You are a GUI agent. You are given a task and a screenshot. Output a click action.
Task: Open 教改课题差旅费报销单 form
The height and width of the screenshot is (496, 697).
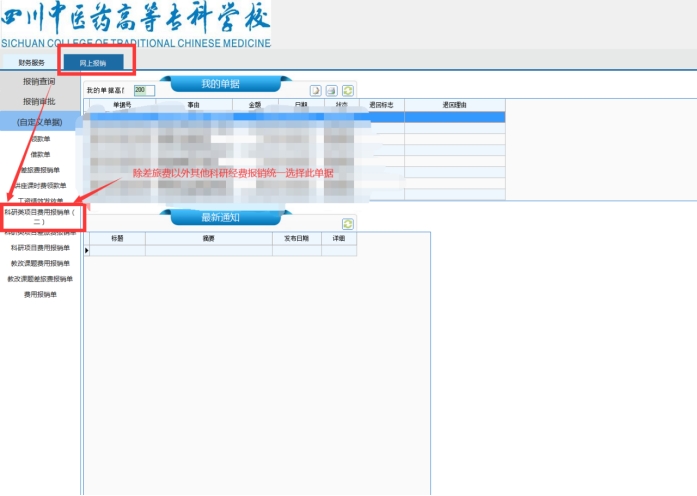pyautogui.click(x=40, y=279)
